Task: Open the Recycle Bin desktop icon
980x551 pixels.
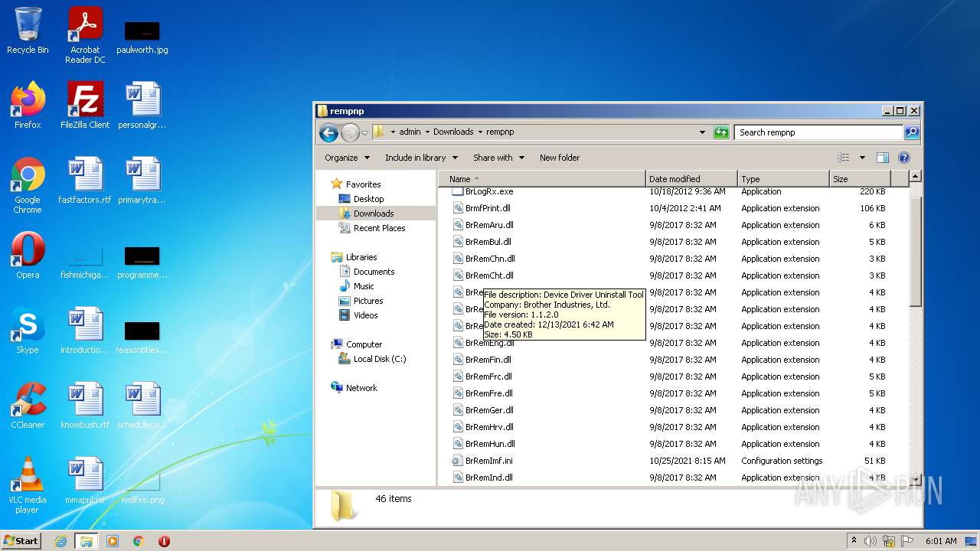Action: (x=28, y=31)
